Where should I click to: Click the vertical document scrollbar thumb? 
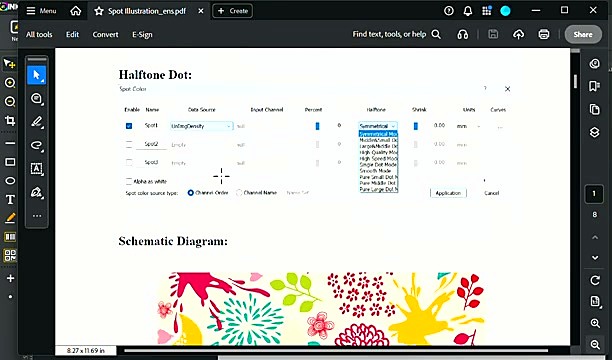tap(575, 81)
